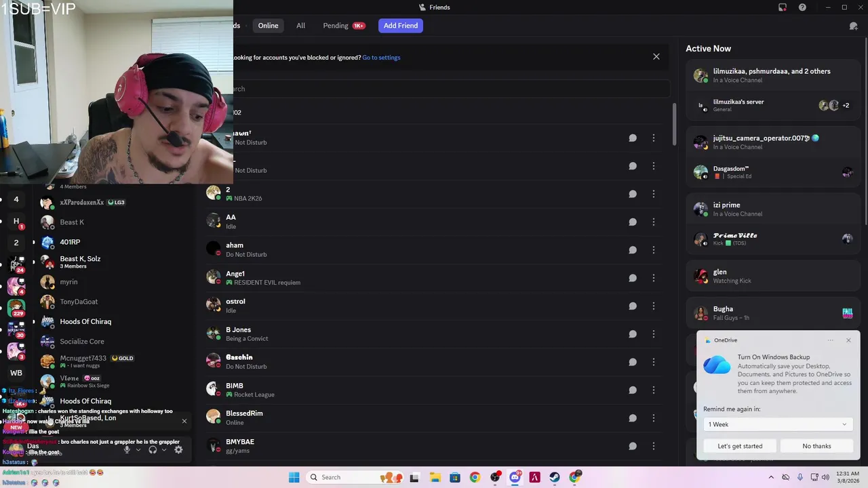The width and height of the screenshot is (868, 488).
Task: Close the OneDrive notification popup
Action: [x=848, y=340]
